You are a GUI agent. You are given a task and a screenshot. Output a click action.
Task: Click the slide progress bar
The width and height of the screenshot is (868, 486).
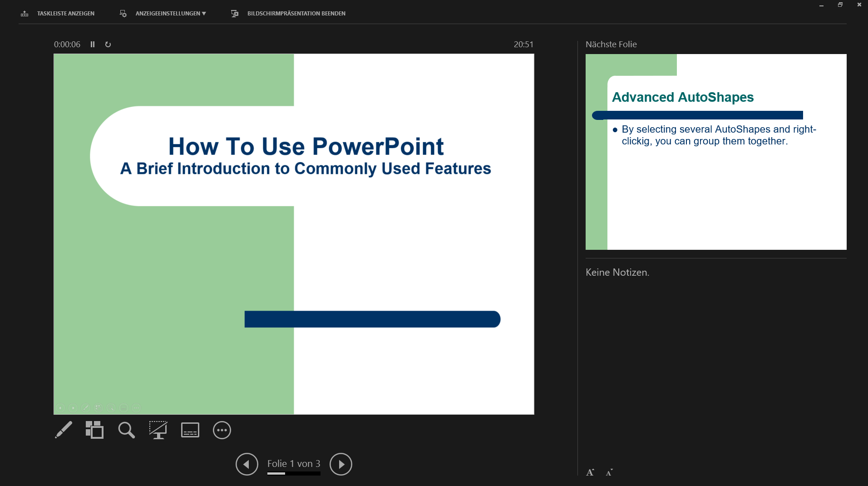tap(294, 474)
